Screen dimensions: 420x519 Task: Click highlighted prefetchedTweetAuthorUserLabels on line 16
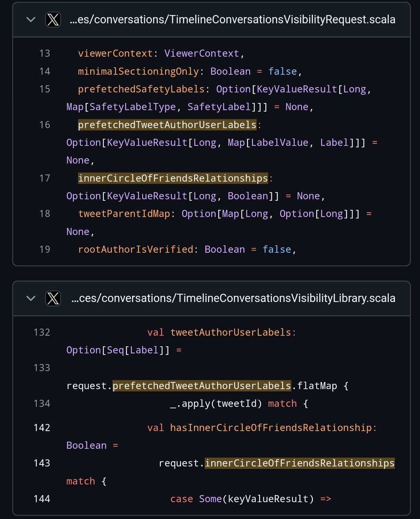167,125
